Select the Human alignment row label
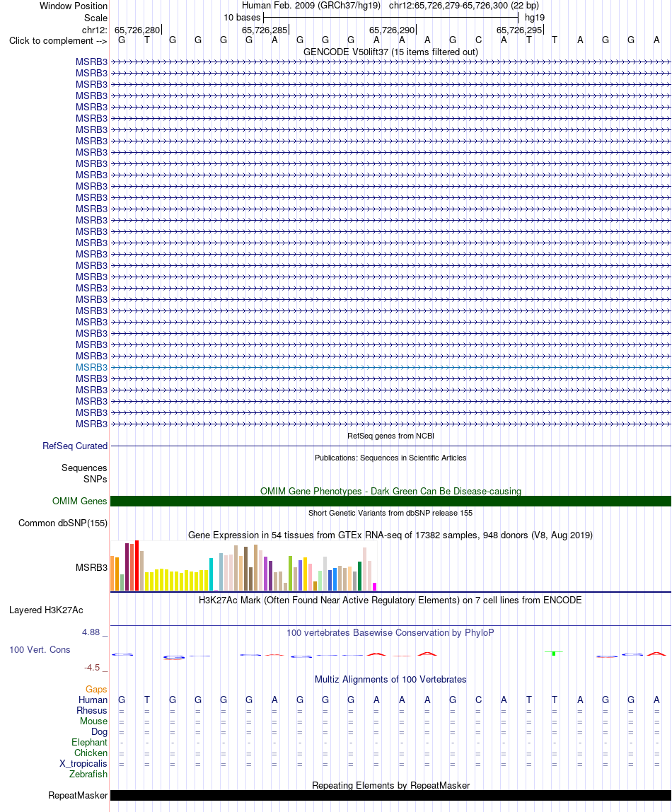 coord(93,700)
